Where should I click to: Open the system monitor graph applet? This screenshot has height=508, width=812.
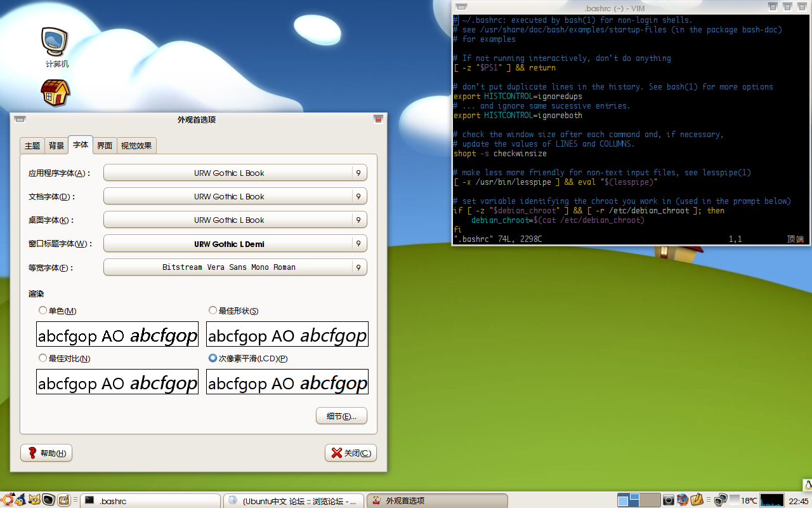772,500
